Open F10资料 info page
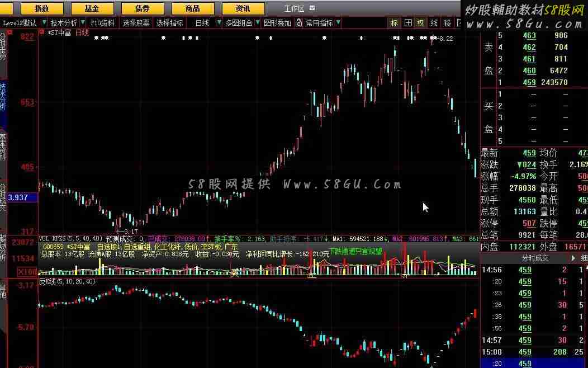588x368 pixels. coord(102,23)
